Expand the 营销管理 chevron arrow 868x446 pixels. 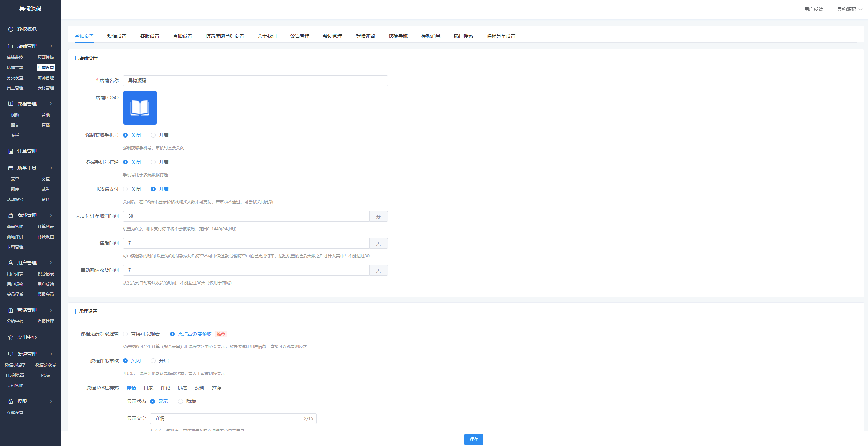click(51, 310)
